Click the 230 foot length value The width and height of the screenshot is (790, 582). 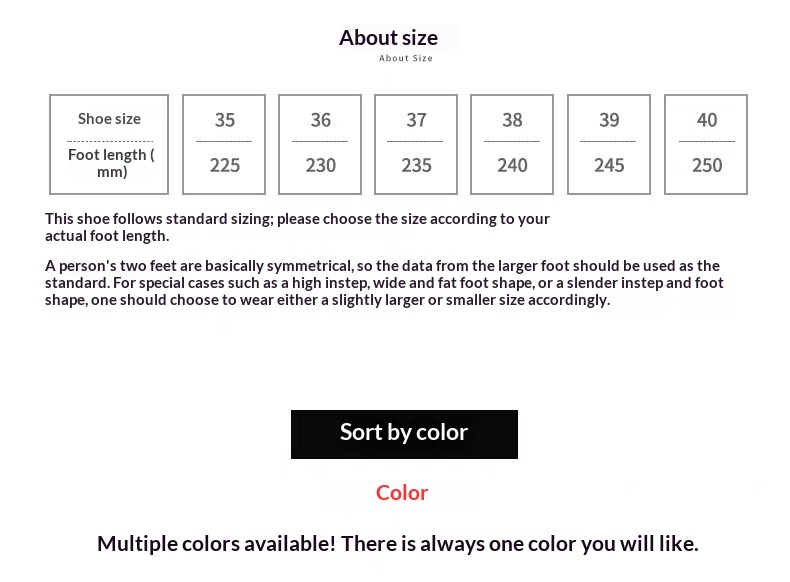(x=320, y=165)
